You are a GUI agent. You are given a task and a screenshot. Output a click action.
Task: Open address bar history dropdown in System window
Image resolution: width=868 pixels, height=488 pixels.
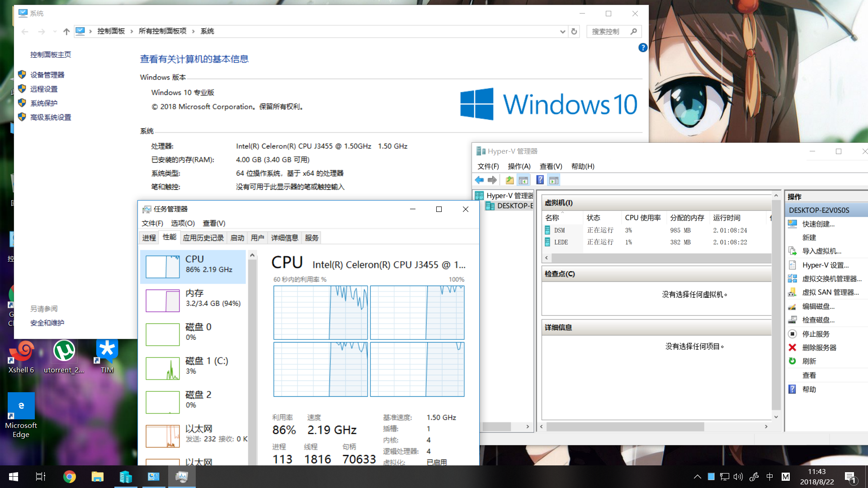(x=562, y=31)
